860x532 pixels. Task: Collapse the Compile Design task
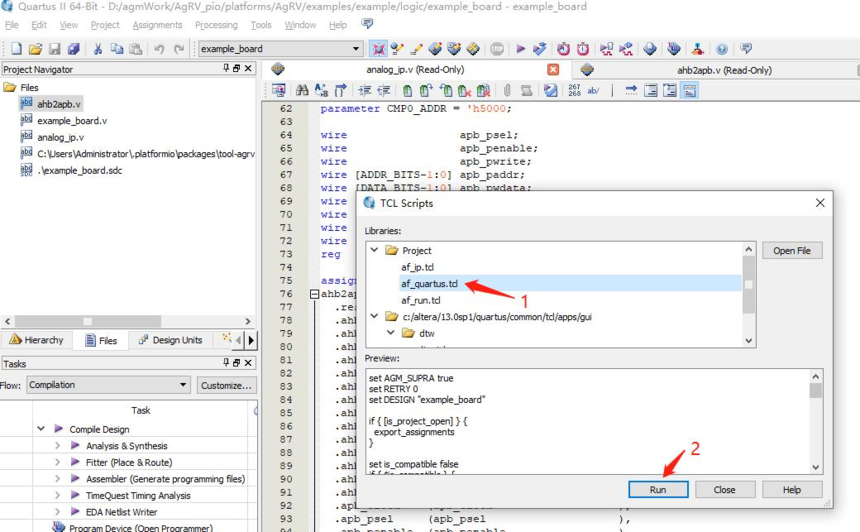click(x=41, y=429)
